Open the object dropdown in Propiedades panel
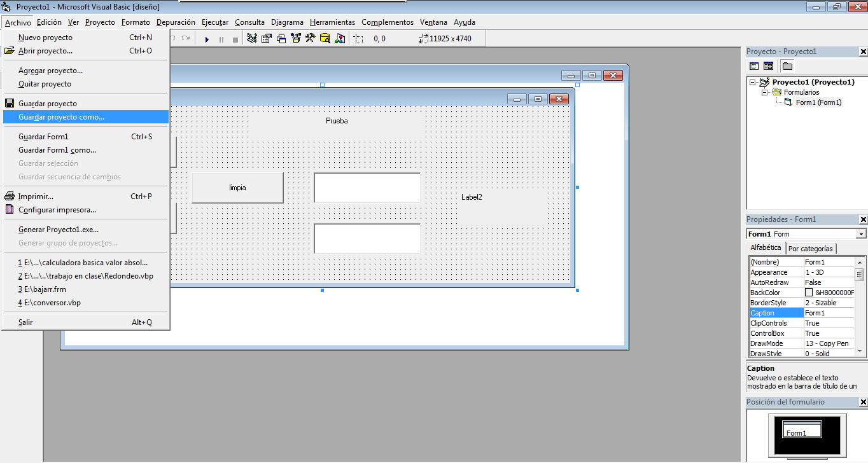Viewport: 868px width, 463px height. pyautogui.click(x=861, y=234)
